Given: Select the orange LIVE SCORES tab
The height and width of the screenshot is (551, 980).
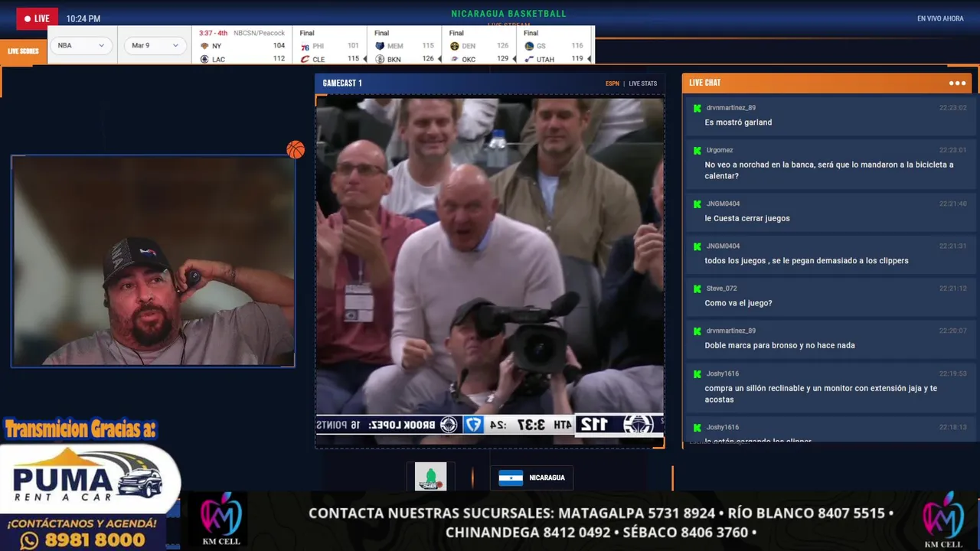Looking at the screenshot, I should click(x=23, y=51).
